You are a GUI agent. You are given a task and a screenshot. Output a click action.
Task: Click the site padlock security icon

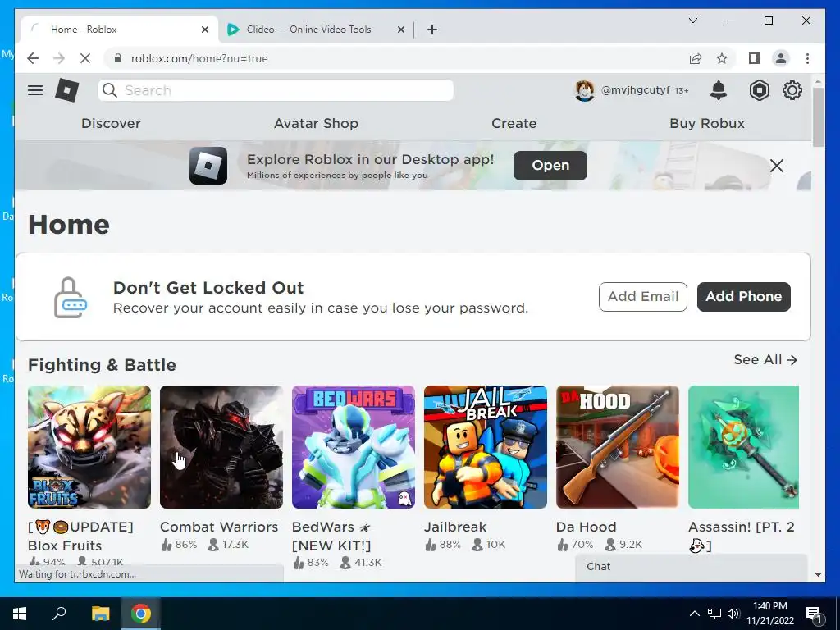pyautogui.click(x=118, y=58)
